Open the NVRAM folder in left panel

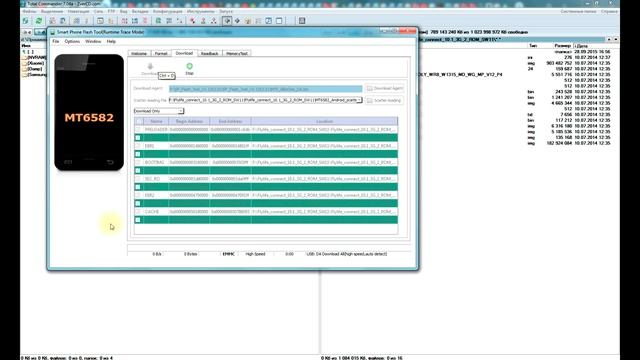34,58
